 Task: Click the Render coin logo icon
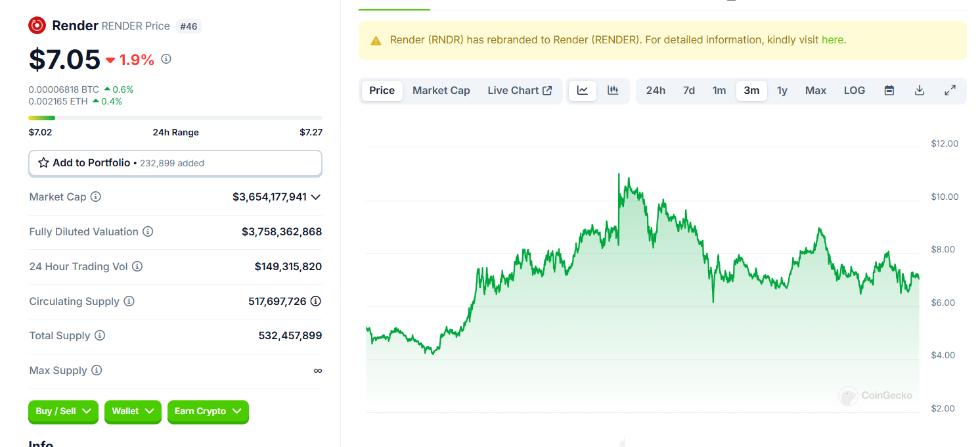point(37,26)
